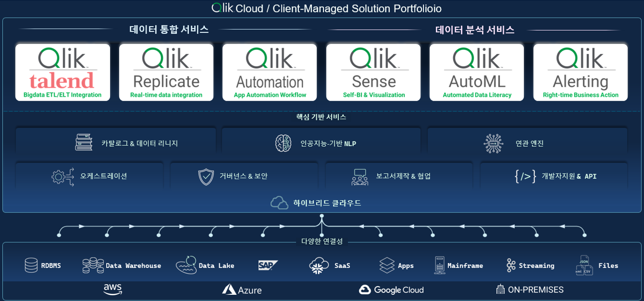Select Qlik Sense Self-BI & Visualization
Screen dimensions: 644x301
[x=373, y=72]
